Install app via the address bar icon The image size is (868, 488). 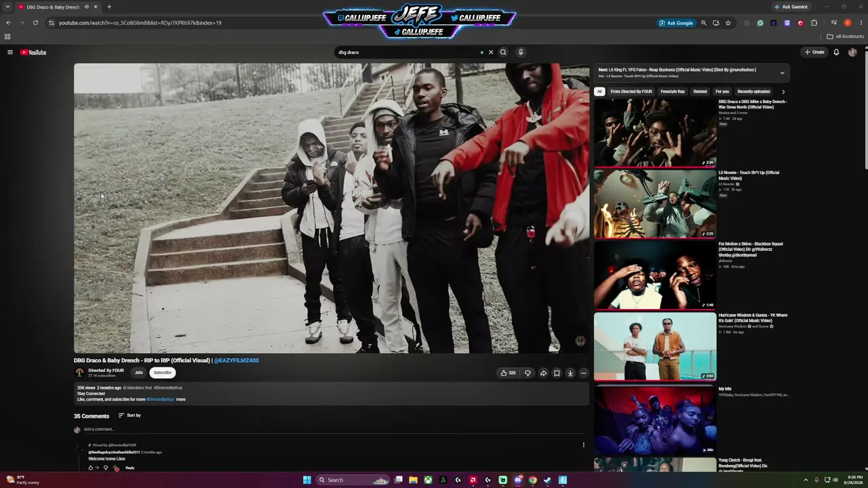(x=716, y=23)
